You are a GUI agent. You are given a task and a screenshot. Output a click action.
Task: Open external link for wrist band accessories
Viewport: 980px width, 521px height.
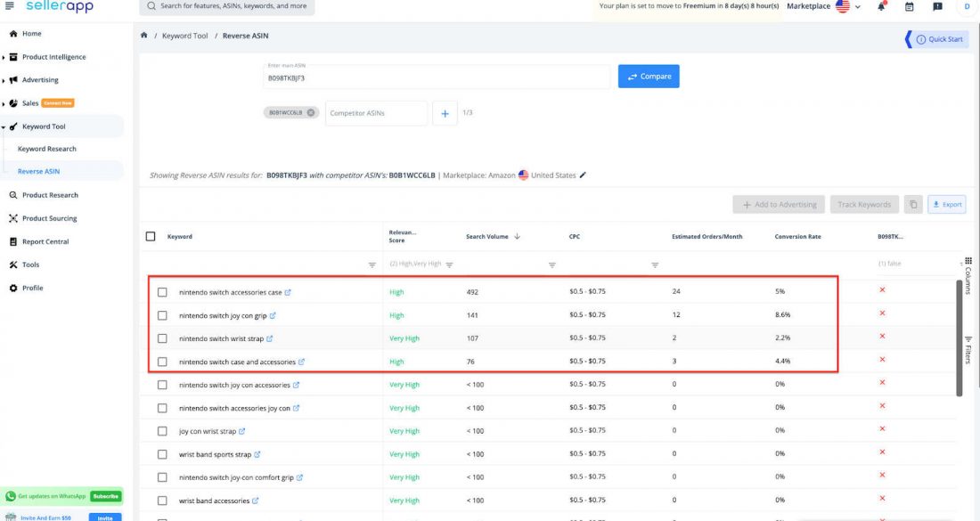point(255,501)
